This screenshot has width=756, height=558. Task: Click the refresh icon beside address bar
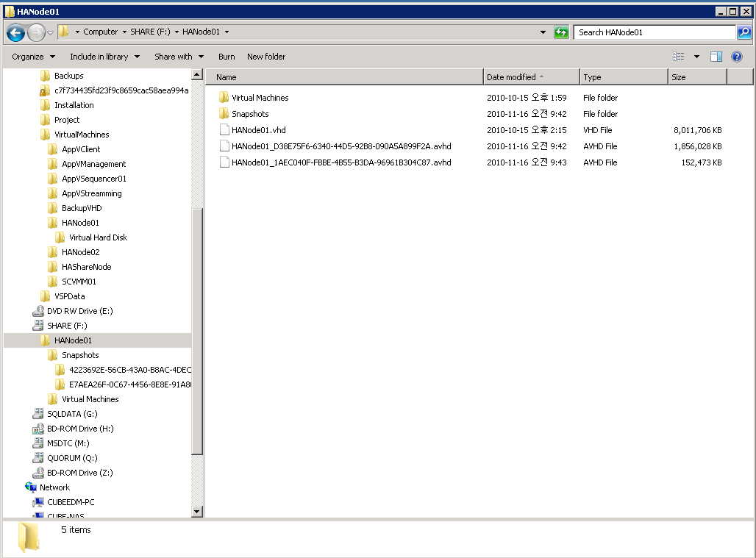[561, 32]
